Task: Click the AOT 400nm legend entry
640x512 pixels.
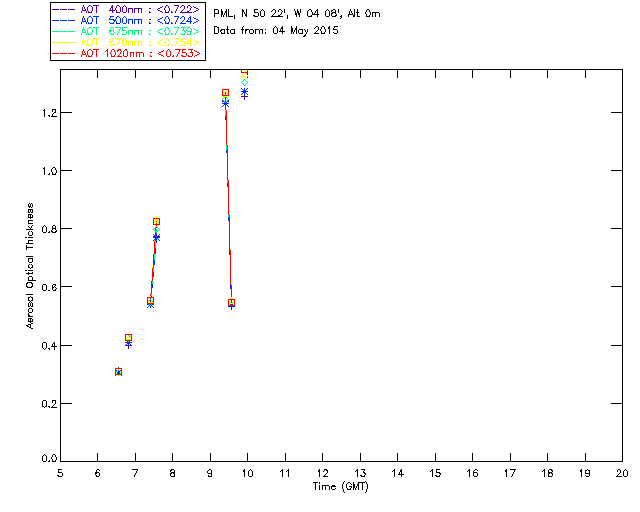Action: pyautogui.click(x=126, y=9)
